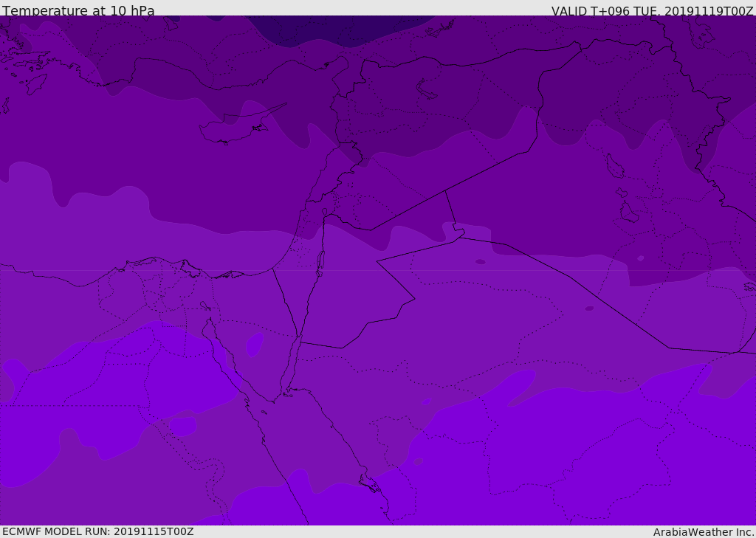Image resolution: width=756 pixels, height=538 pixels.
Task: Click the Lake Tharthar outline in Iraq
Action: pos(614,166)
